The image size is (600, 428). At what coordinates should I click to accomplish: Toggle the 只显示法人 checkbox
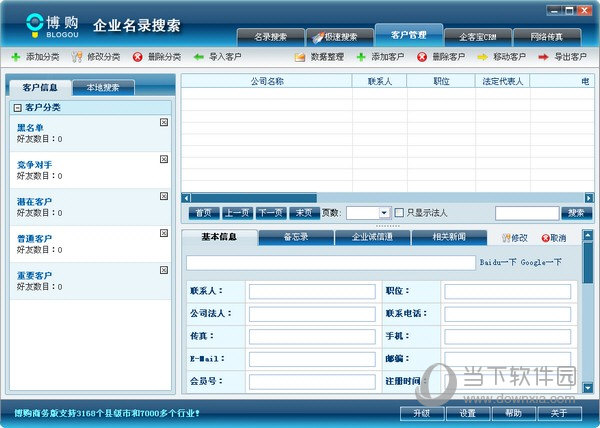point(399,213)
